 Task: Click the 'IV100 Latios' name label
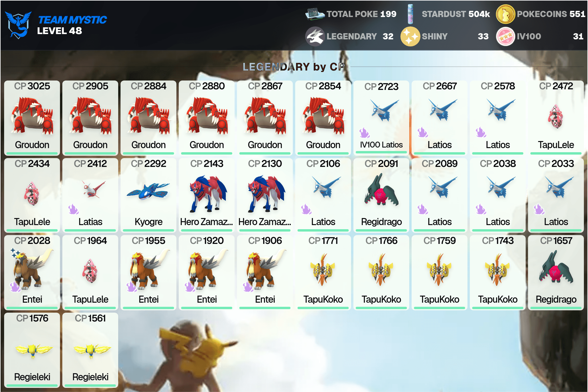click(381, 145)
